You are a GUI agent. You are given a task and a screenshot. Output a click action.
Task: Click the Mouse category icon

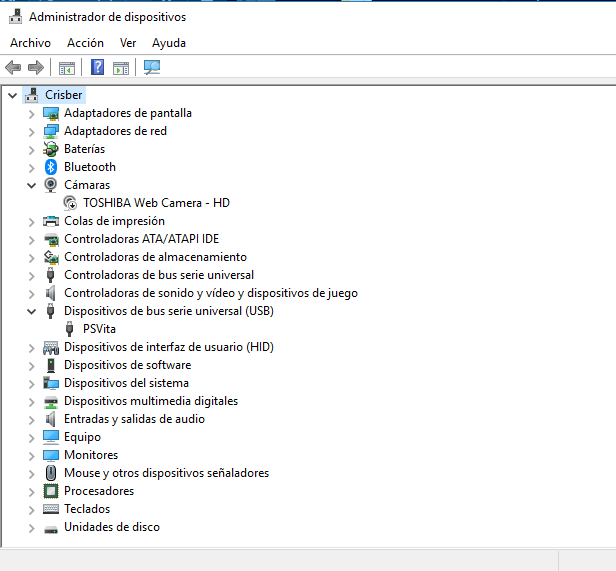click(x=51, y=473)
